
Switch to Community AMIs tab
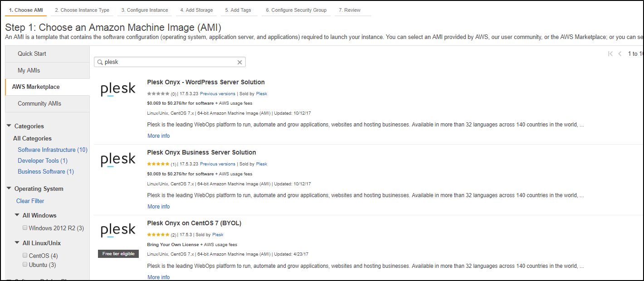(39, 103)
